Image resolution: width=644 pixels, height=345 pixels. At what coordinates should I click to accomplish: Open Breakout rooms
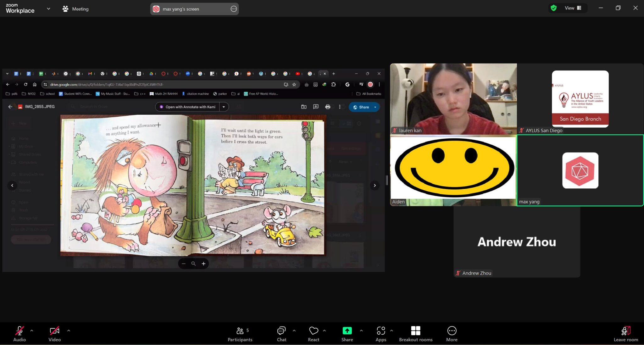416,334
